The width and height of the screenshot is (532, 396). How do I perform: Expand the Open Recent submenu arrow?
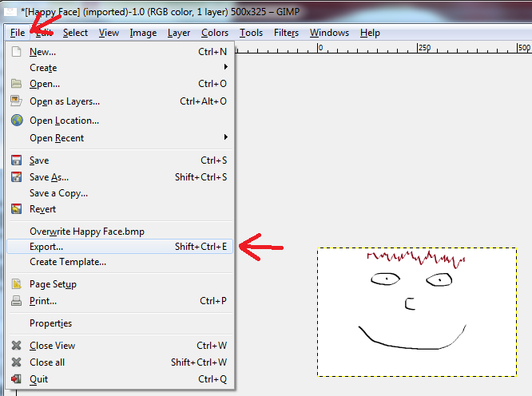pos(225,137)
